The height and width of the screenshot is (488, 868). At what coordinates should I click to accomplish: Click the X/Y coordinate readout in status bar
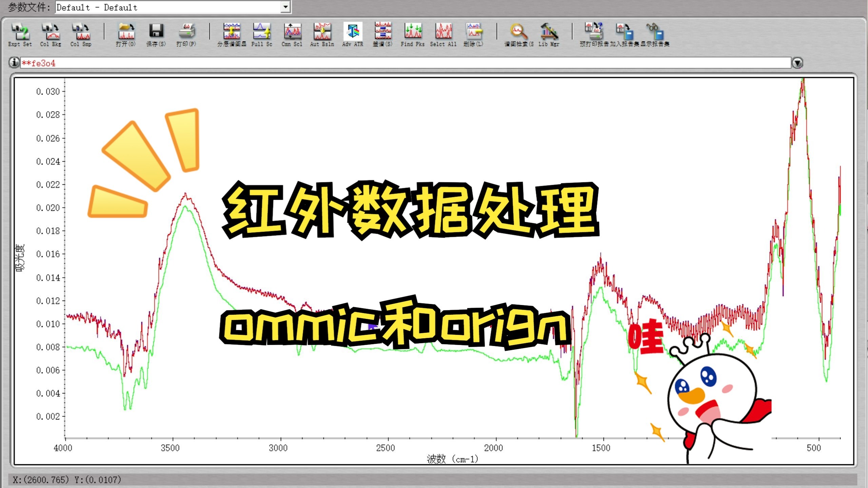coord(67,480)
